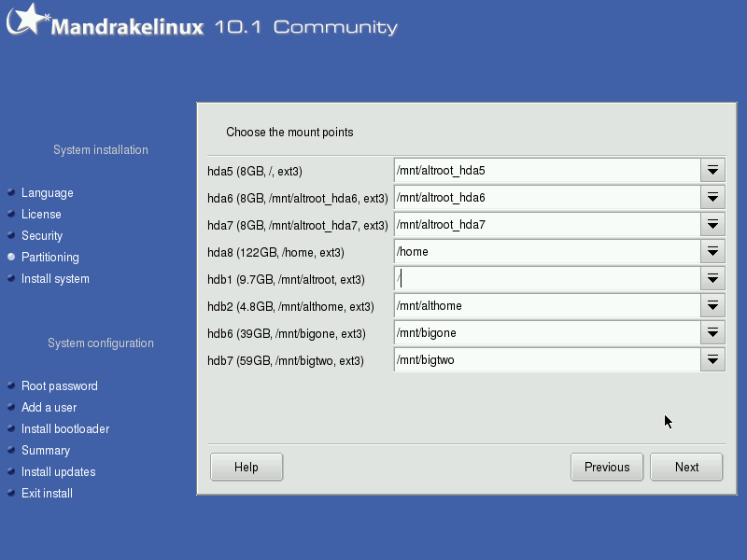
Task: Click the /mnt/altroot_hda6 mount point field
Action: [547, 198]
